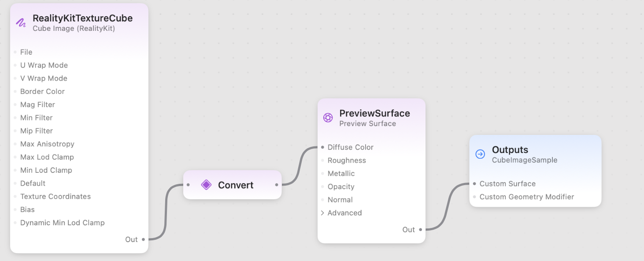The image size is (644, 261).
Task: Click the Convert node's right output port
Action: [277, 185]
